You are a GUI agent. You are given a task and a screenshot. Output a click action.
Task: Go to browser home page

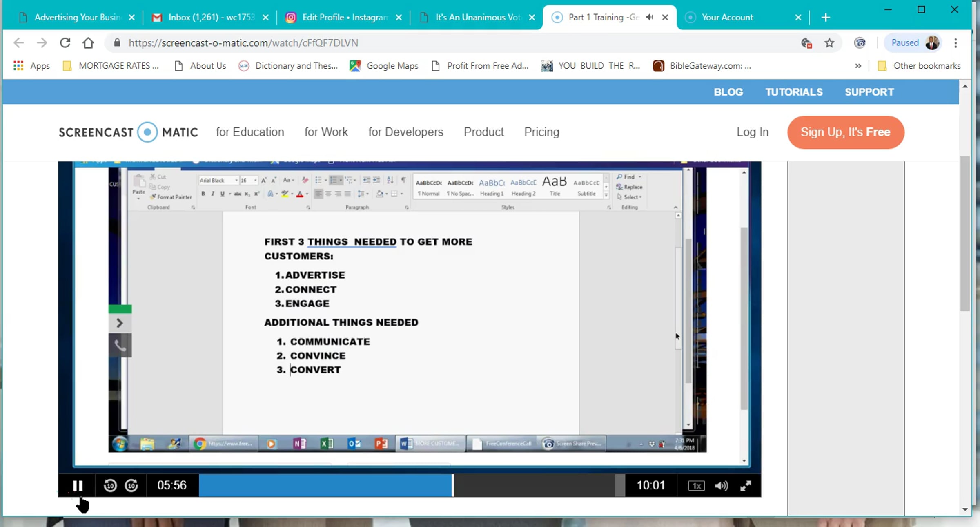[x=88, y=43]
